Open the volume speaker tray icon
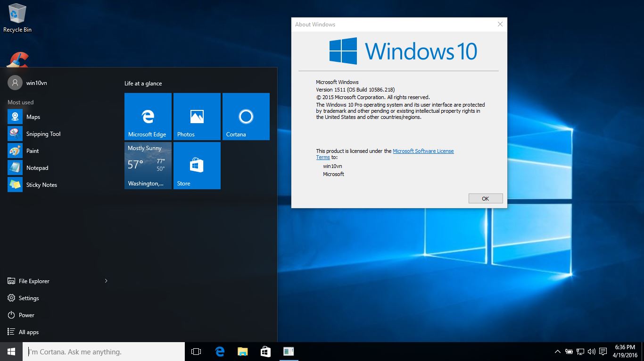 pyautogui.click(x=592, y=352)
